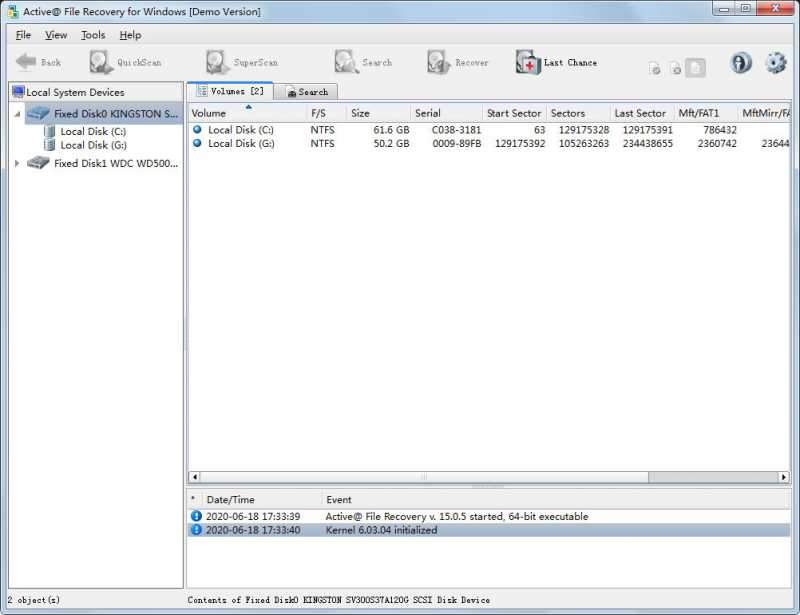Select the info icon on the 17:33:40 event
This screenshot has width=800, height=615.
coord(198,530)
